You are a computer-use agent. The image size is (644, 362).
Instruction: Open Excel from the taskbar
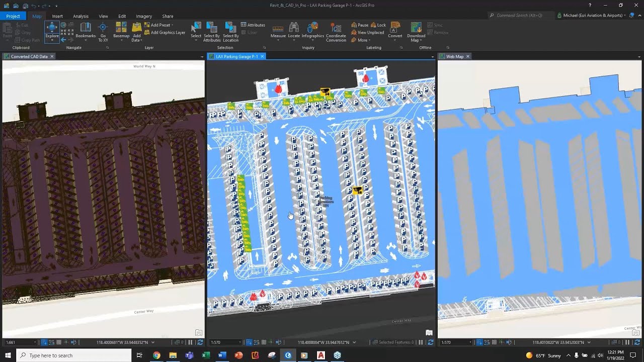206,355
